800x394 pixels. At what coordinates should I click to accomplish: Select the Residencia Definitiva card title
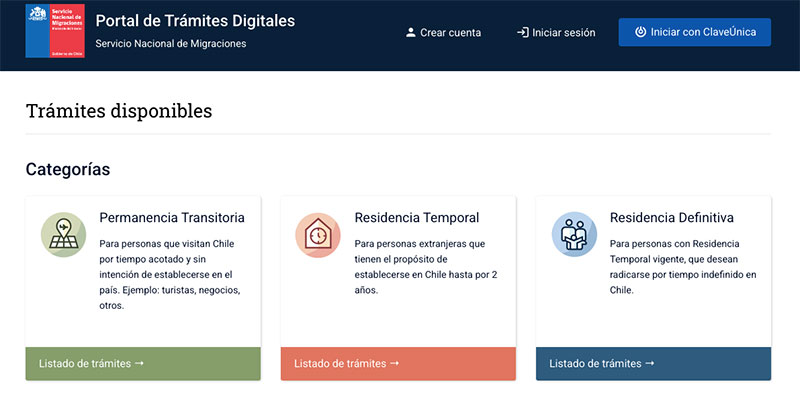[x=672, y=218]
